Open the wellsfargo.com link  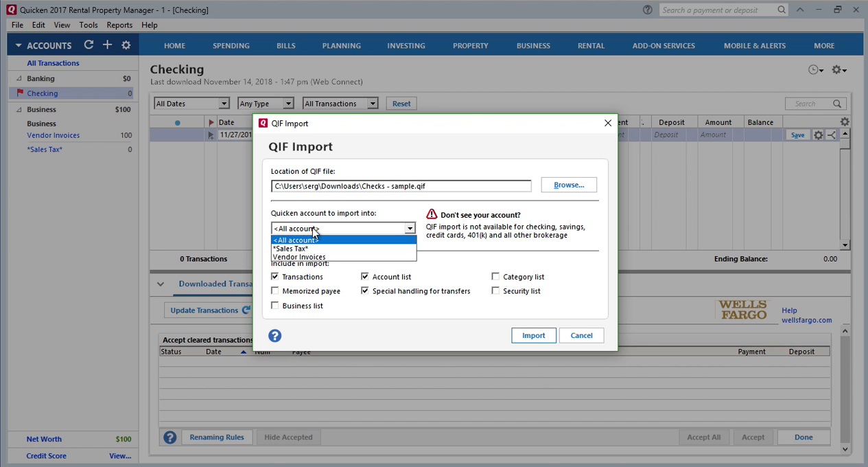pyautogui.click(x=806, y=320)
